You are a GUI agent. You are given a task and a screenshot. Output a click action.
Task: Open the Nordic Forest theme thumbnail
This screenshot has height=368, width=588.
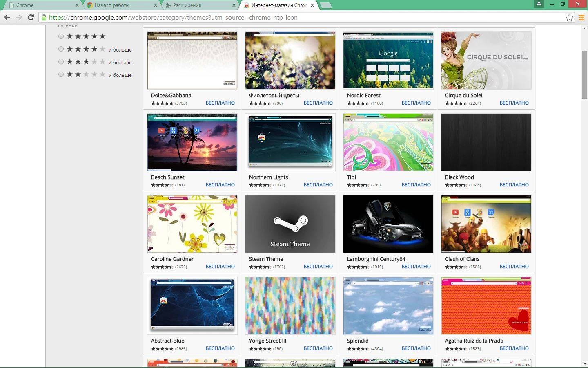click(x=388, y=61)
